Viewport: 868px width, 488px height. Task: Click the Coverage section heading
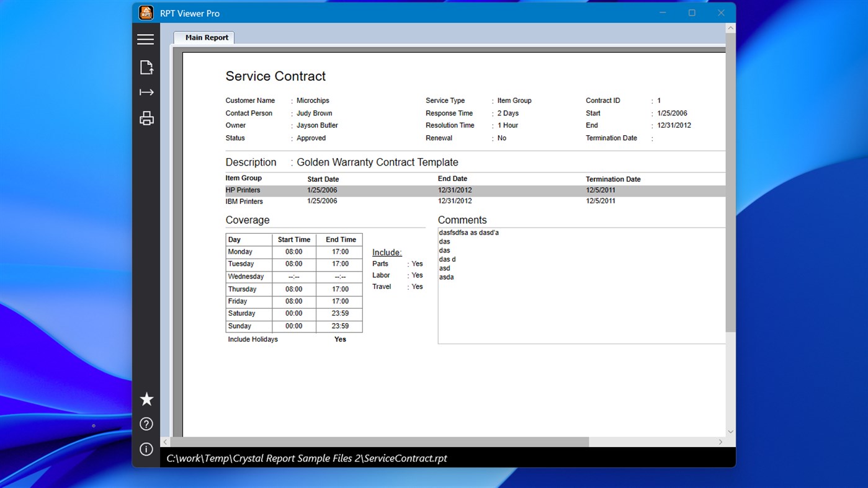(248, 220)
